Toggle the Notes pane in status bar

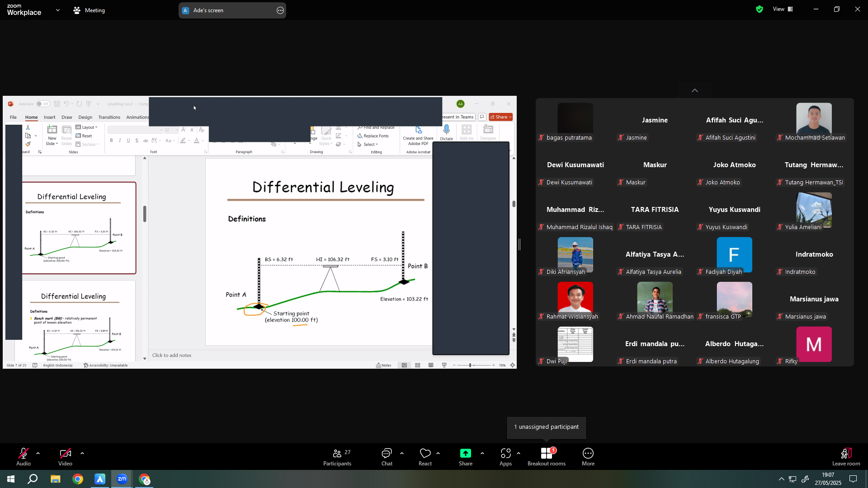tap(384, 365)
